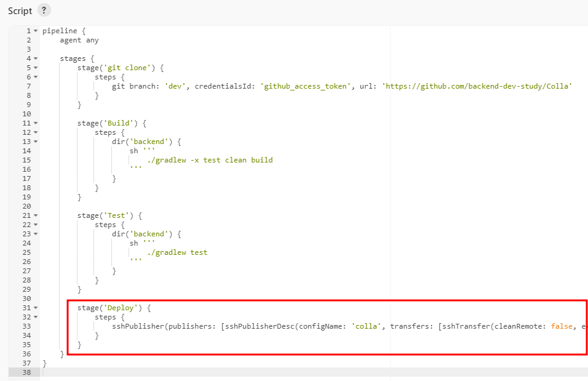Click line number 38 in the gutter
This screenshot has width=588, height=381.
26,372
